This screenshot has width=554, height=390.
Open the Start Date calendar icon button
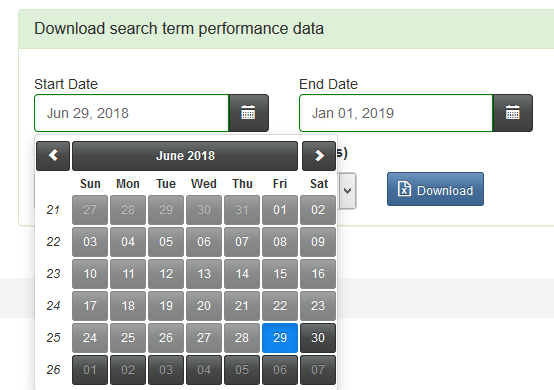[249, 113]
